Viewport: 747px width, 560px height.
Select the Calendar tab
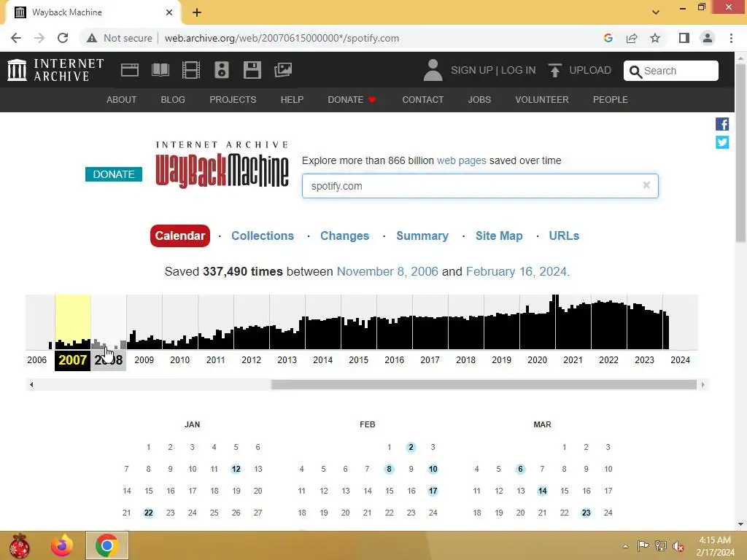179,236
